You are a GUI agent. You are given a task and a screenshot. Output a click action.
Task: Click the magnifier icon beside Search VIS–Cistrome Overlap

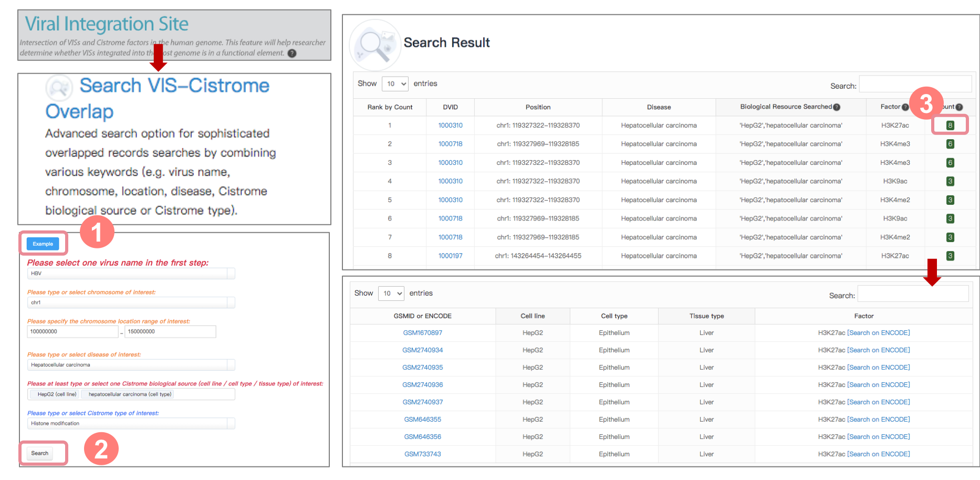click(59, 88)
